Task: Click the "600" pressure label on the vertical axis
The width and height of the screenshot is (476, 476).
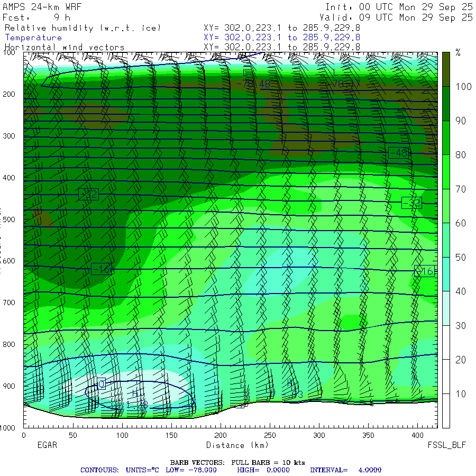Action: coord(9,261)
